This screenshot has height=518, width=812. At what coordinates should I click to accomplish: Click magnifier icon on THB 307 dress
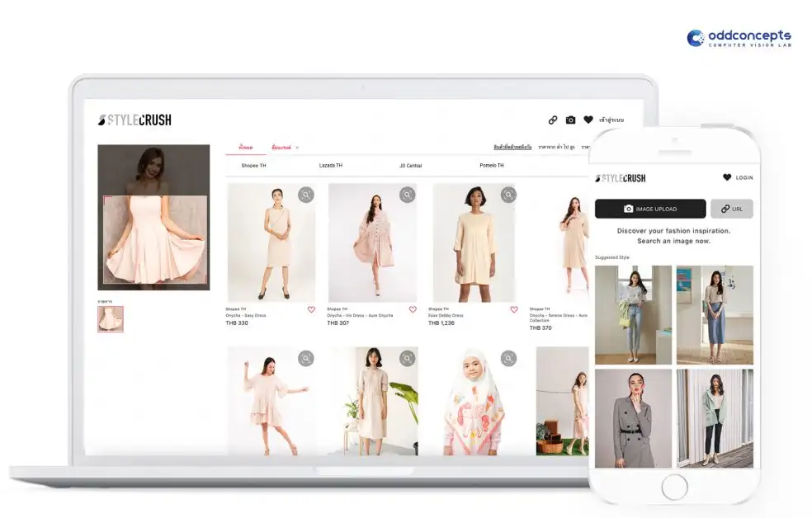(x=407, y=195)
